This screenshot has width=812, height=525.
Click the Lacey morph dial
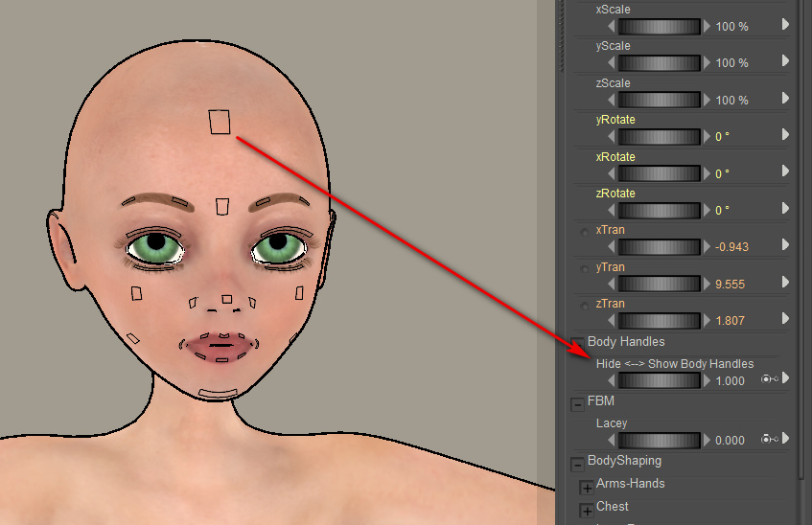[x=660, y=440]
